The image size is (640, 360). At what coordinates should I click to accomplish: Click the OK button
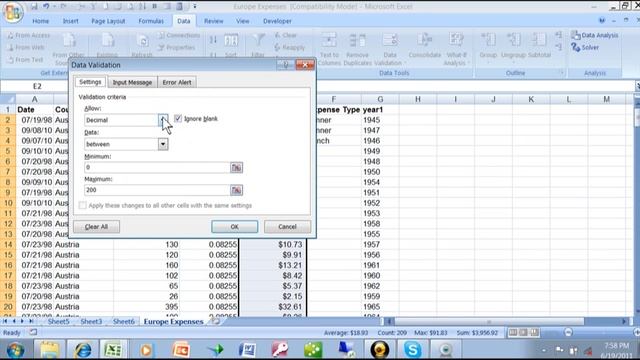click(234, 227)
